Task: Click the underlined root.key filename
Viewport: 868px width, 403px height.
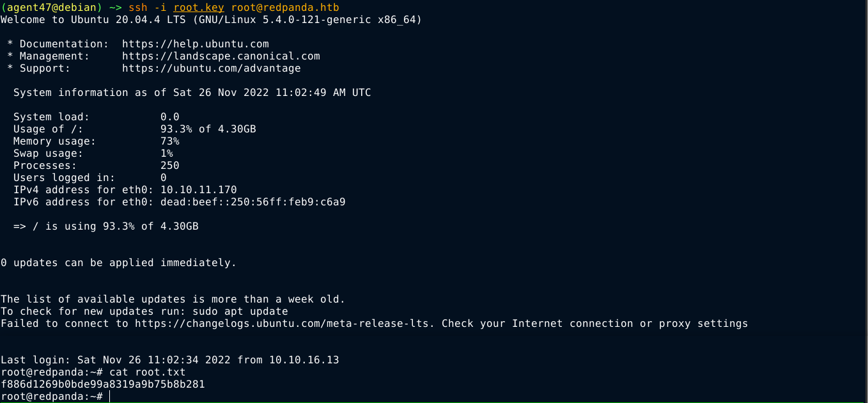Action: [198, 8]
